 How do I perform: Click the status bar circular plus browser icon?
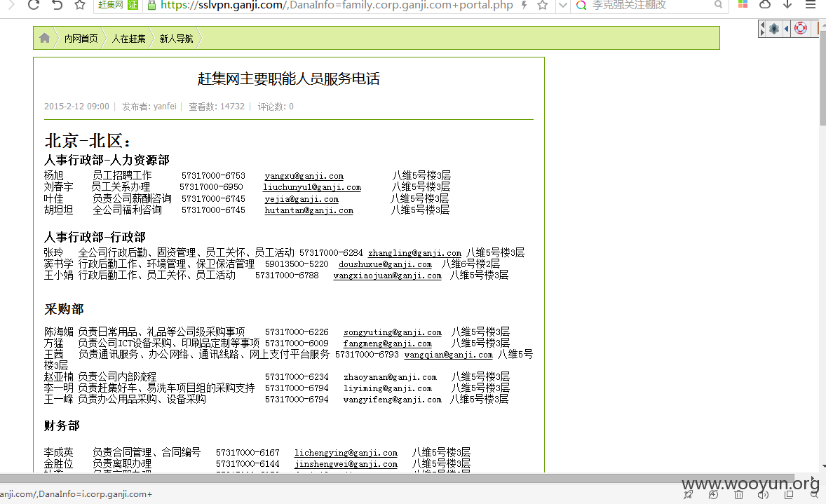tap(713, 494)
